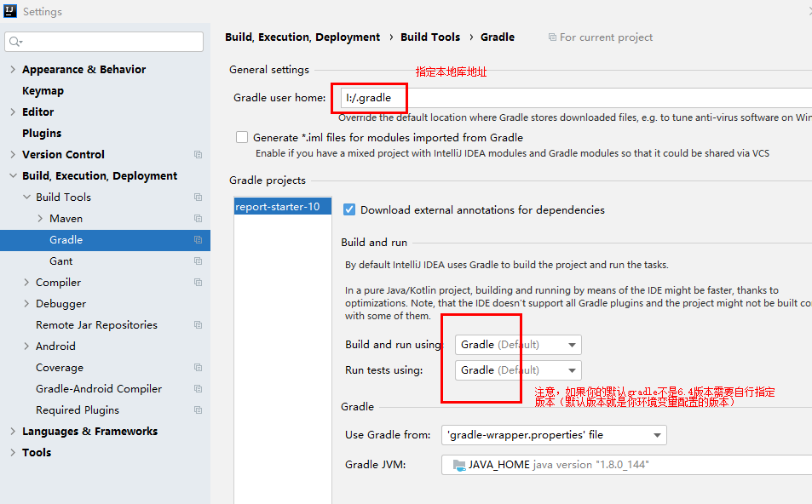This screenshot has height=504, width=812.
Task: Open Plugins settings page
Action: tap(42, 133)
